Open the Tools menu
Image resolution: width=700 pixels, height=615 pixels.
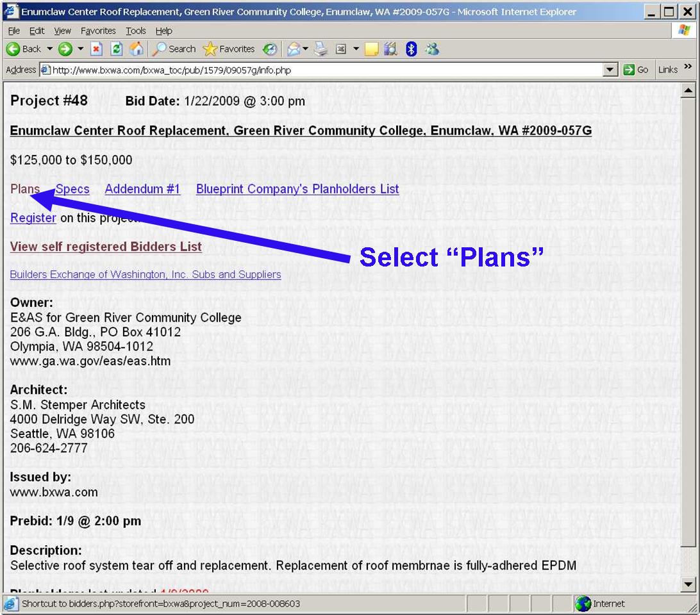pos(135,31)
